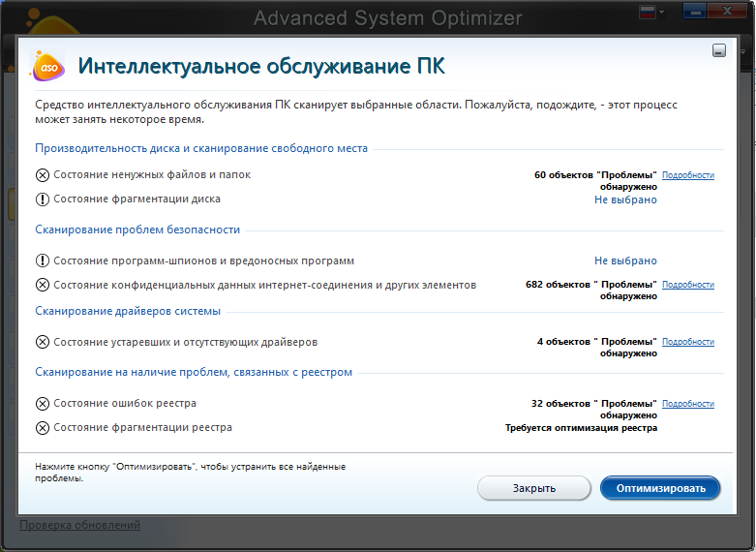Click '4 объектов "Проблемы" обнаружено' result text
Image resolution: width=756 pixels, height=552 pixels.
[x=597, y=348]
